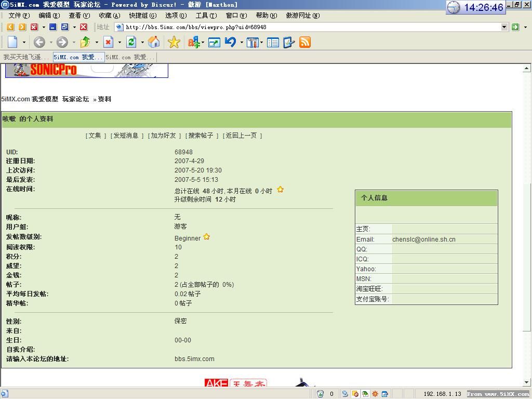Switch to the 我买天地飞遥 tab
532x399 pixels.
(x=26, y=57)
